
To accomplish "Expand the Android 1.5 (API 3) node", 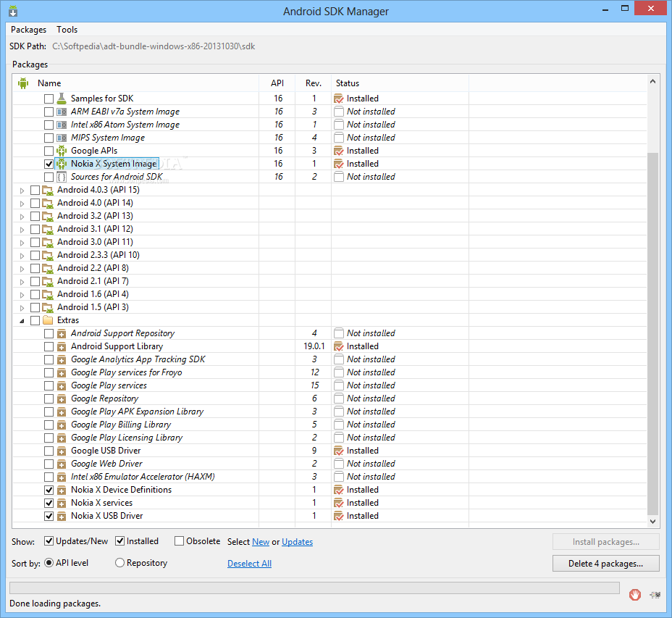I will click(22, 307).
